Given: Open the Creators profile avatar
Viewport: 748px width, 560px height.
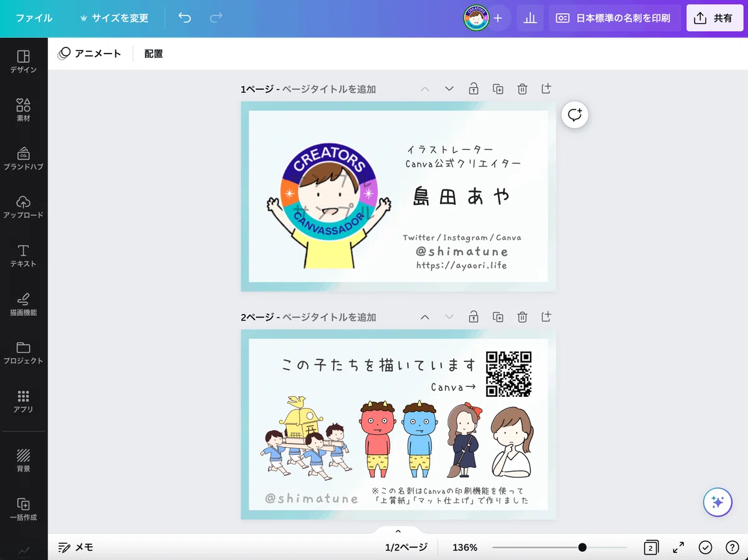Looking at the screenshot, I should (x=476, y=18).
